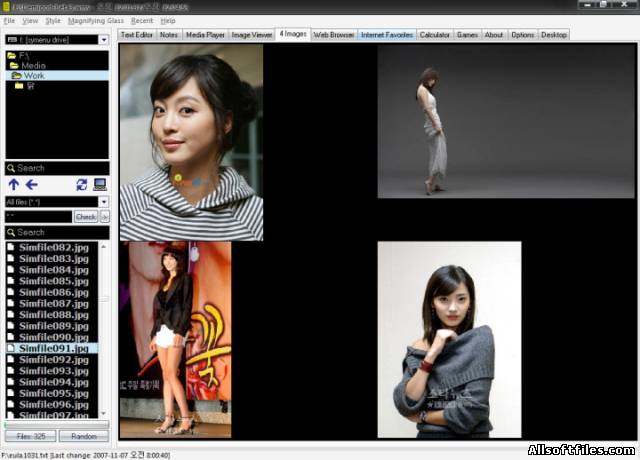This screenshot has width=640, height=460.
Task: Select Simfile090.jpg in file list
Action: pos(53,337)
